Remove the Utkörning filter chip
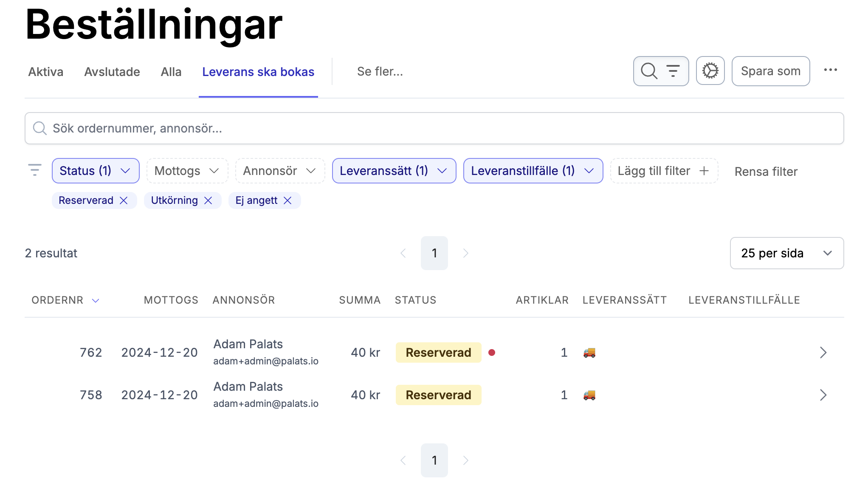 click(x=208, y=200)
